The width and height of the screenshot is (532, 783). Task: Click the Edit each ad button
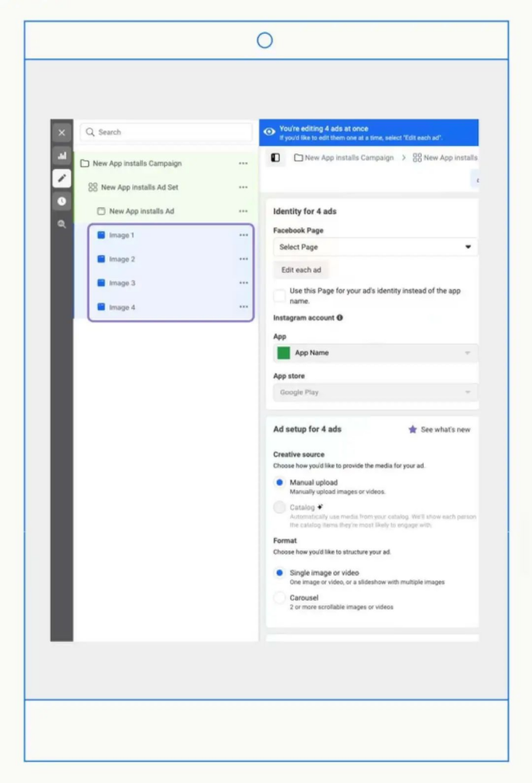[301, 270]
